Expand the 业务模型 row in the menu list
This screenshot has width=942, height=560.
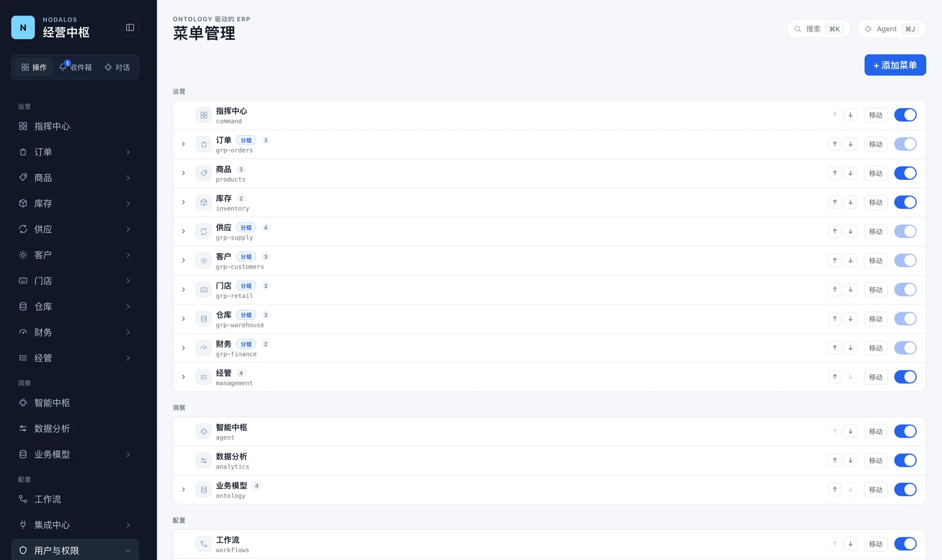point(183,489)
